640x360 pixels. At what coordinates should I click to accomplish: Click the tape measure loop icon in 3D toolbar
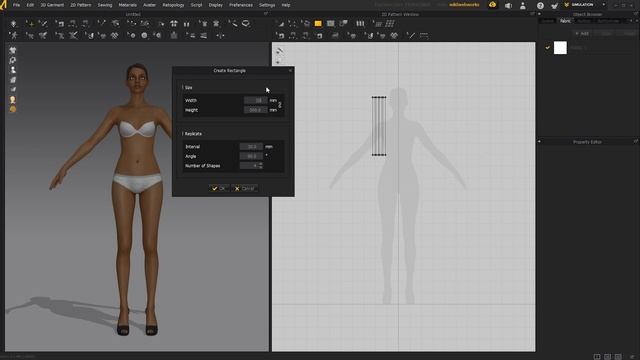point(245,24)
